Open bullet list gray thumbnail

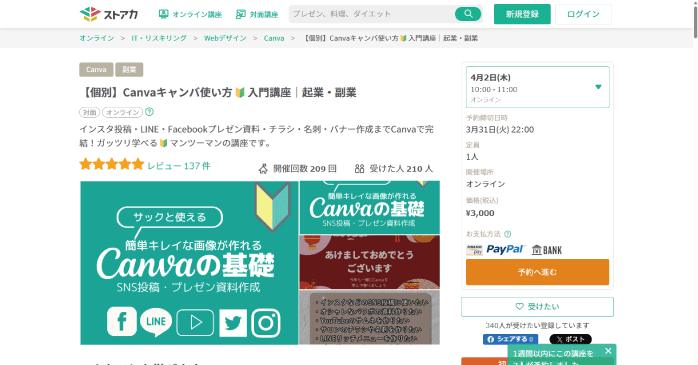[369, 317]
